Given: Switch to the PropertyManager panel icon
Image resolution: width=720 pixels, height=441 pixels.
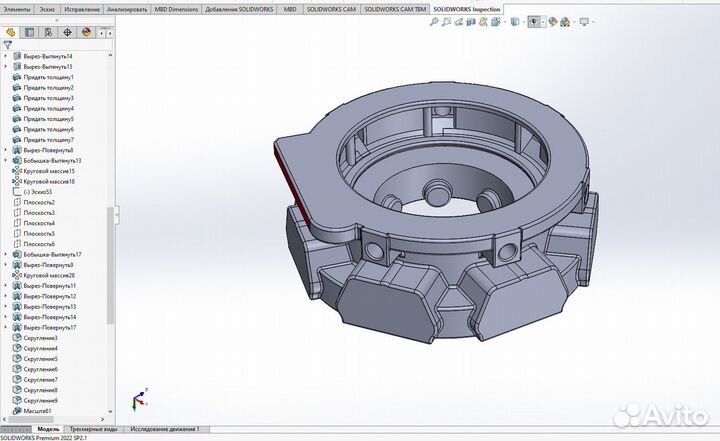Looking at the screenshot, I should pos(29,31).
